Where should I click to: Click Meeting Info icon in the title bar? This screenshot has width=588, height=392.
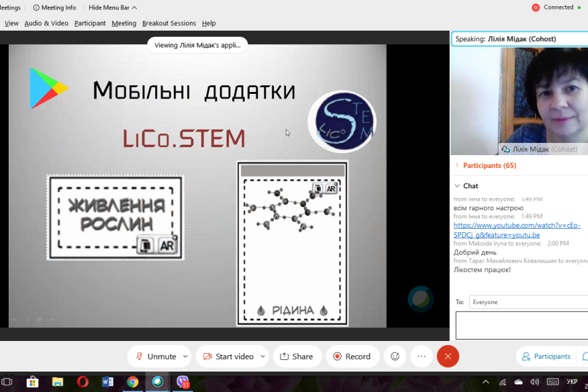point(36,7)
